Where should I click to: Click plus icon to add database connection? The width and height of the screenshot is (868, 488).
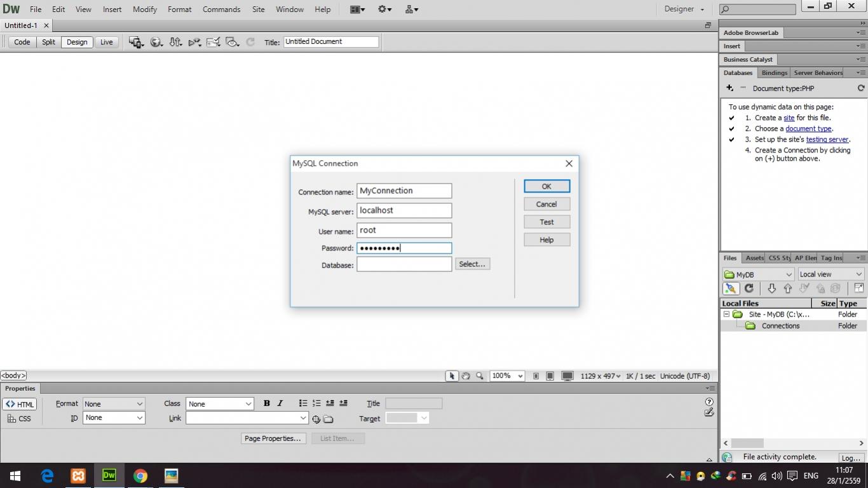coord(729,88)
